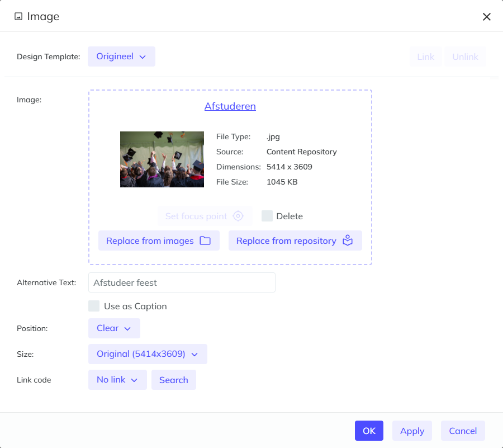Tick the Delete checkbox
This screenshot has width=503, height=448.
click(267, 216)
